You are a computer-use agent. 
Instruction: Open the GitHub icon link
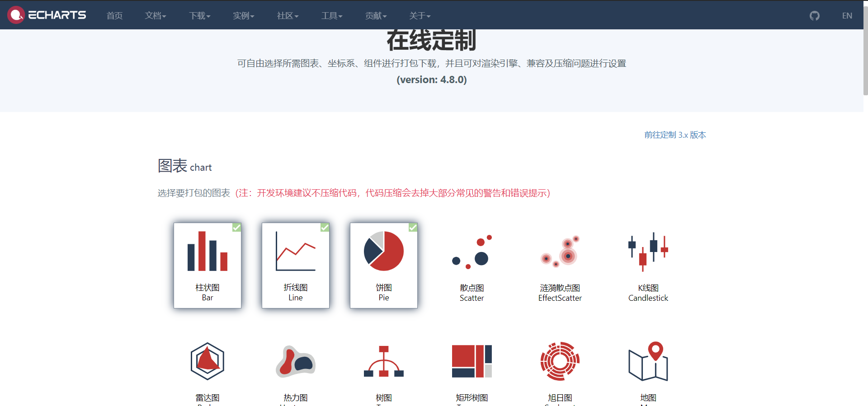point(814,16)
